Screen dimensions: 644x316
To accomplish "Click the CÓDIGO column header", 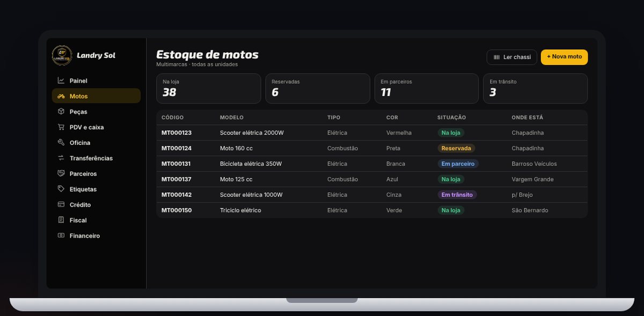I will pyautogui.click(x=173, y=117).
